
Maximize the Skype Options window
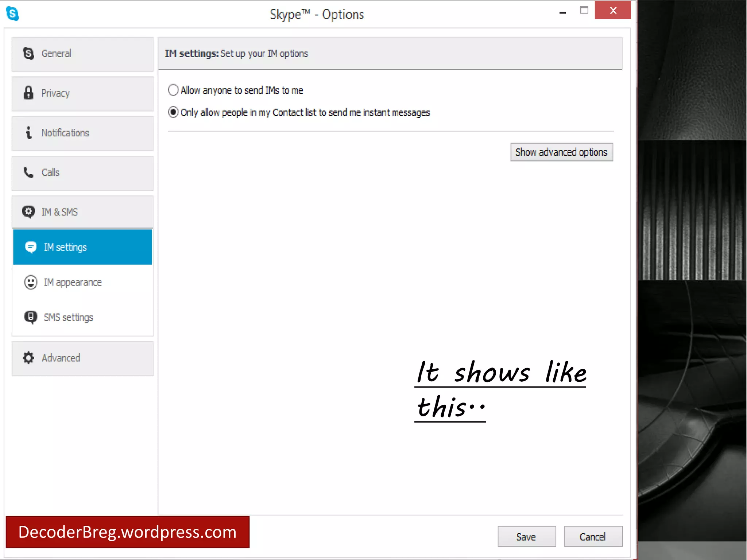584,10
